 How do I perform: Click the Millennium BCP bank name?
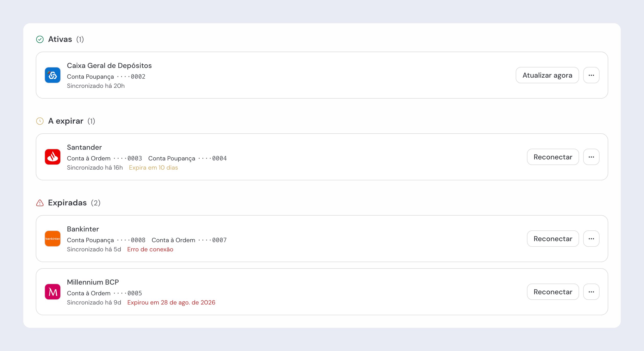click(x=93, y=282)
